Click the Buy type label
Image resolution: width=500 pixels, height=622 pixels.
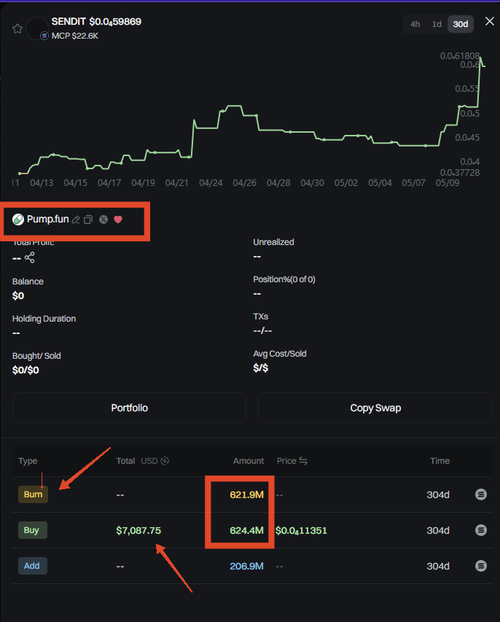click(33, 530)
